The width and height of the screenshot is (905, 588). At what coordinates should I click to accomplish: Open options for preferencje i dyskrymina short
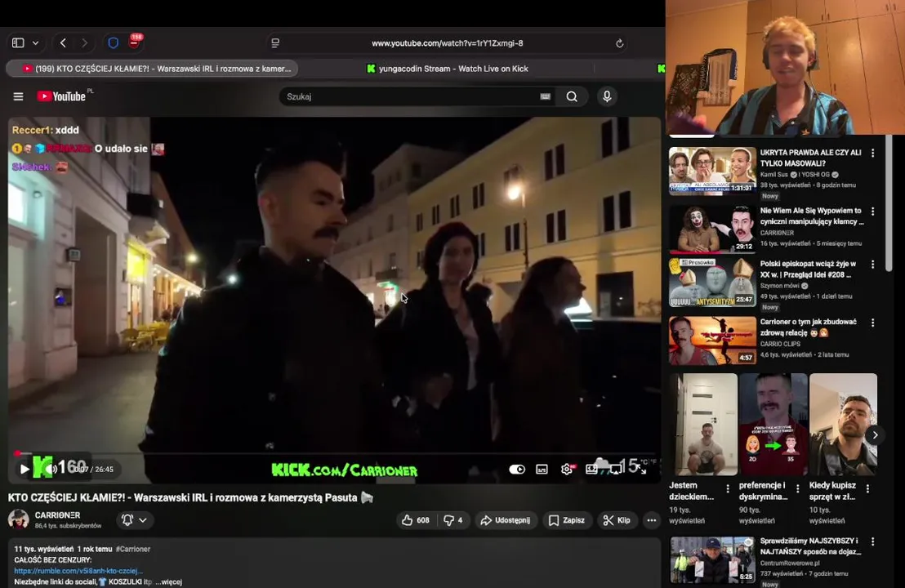[798, 488]
